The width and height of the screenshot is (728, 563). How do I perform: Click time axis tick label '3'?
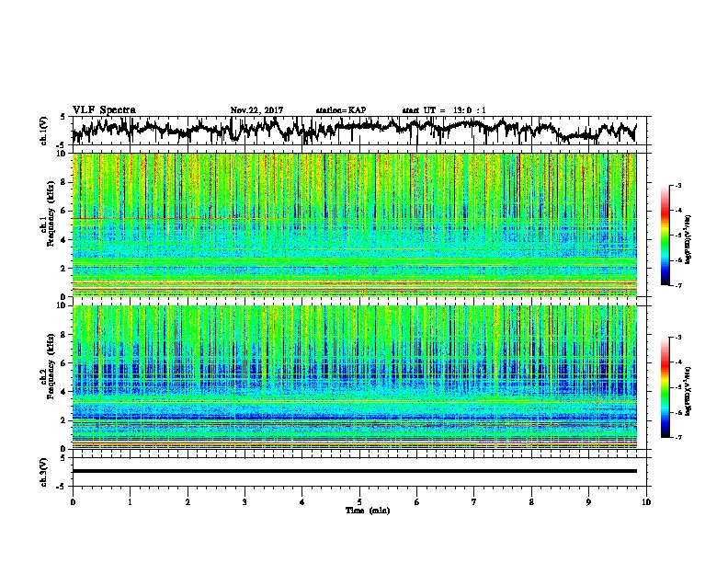[245, 502]
